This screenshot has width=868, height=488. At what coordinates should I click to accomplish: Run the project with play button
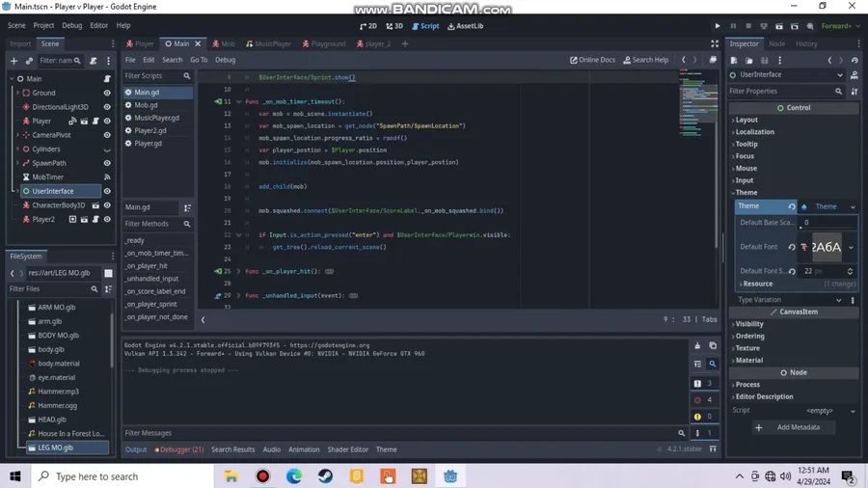[718, 26]
